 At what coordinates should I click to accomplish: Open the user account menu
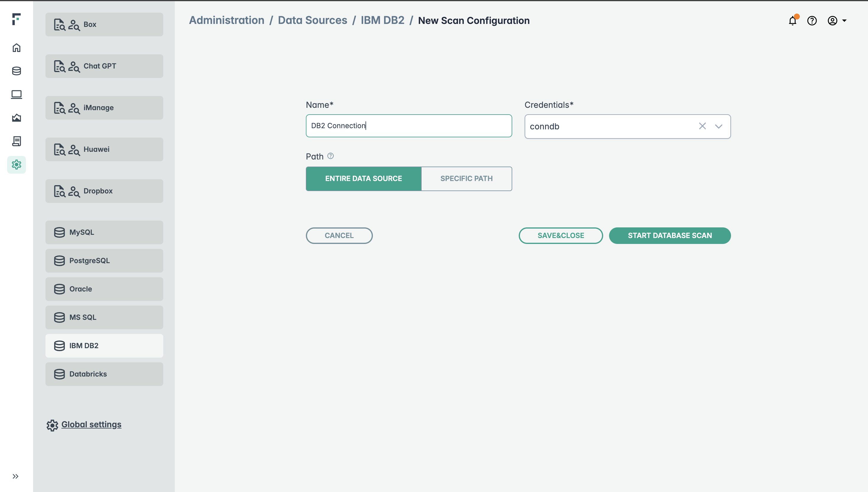click(836, 21)
